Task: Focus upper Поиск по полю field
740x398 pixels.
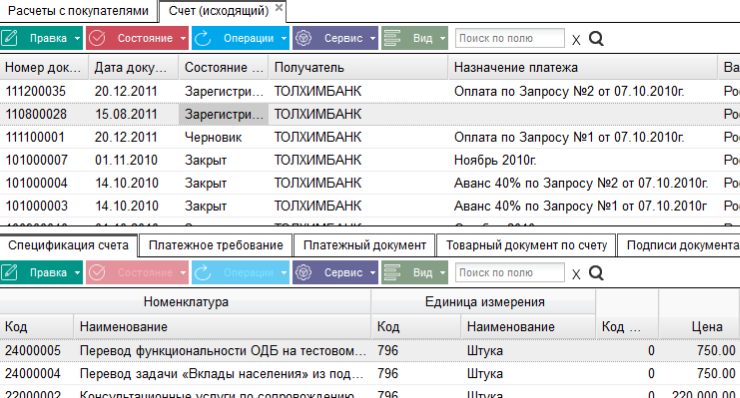Action: [x=509, y=38]
